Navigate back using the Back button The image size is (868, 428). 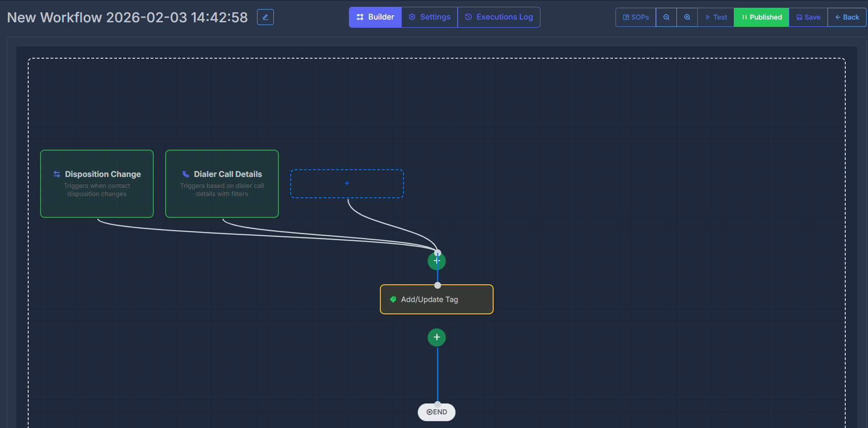(x=847, y=17)
